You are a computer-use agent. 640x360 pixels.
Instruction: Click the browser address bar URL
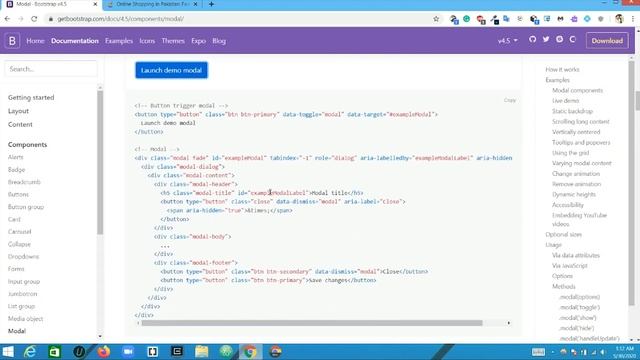tap(120, 19)
